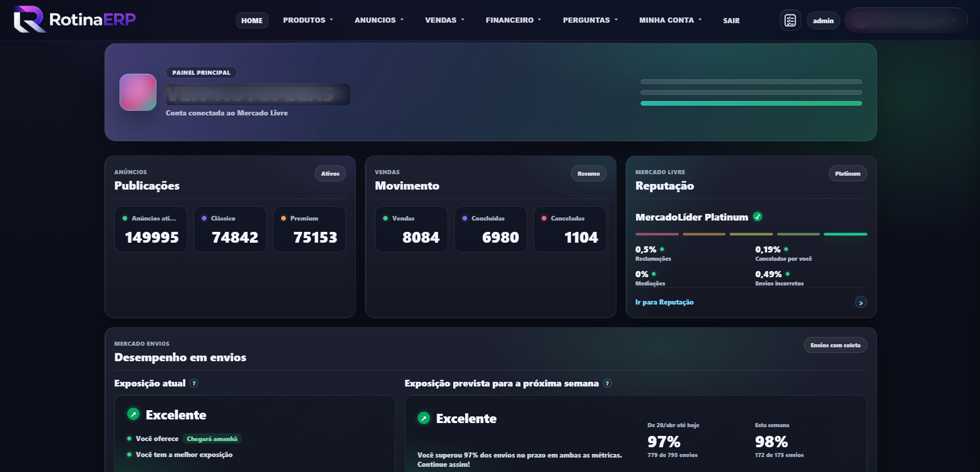Click the 98% value under Esta semana
This screenshot has height=472, width=980.
(771, 442)
